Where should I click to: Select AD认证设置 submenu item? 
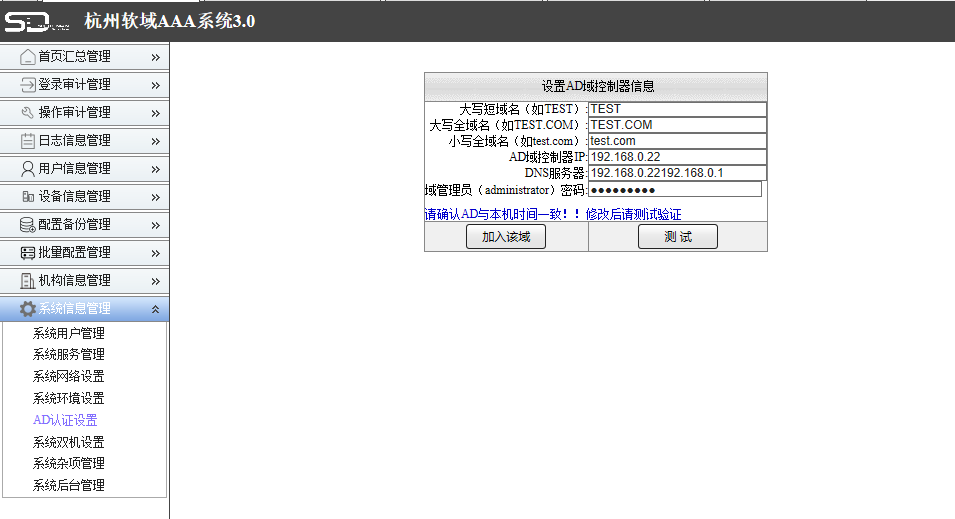pyautogui.click(x=65, y=420)
